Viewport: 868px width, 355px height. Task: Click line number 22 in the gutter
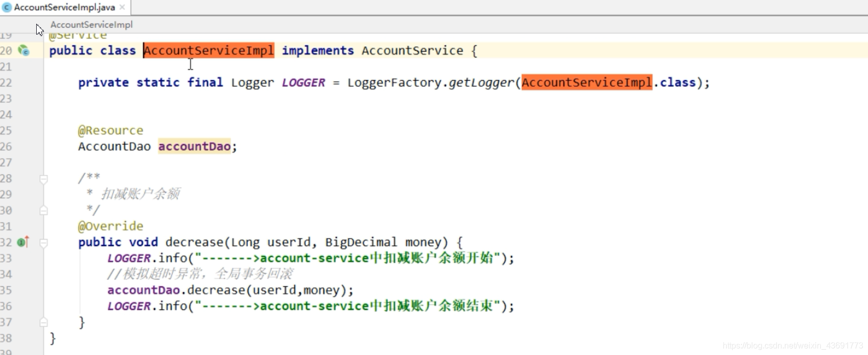[6, 83]
